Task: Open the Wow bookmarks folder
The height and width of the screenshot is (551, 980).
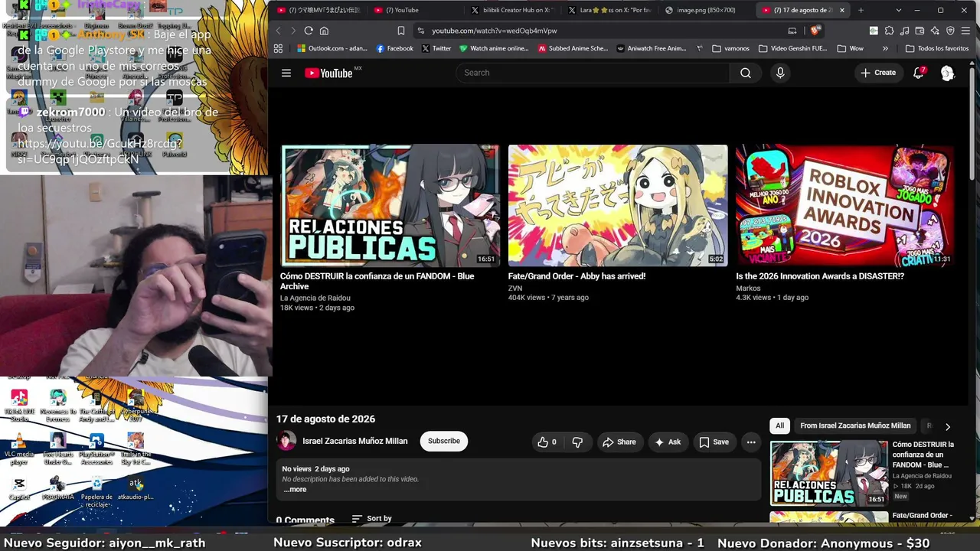Action: [851, 48]
